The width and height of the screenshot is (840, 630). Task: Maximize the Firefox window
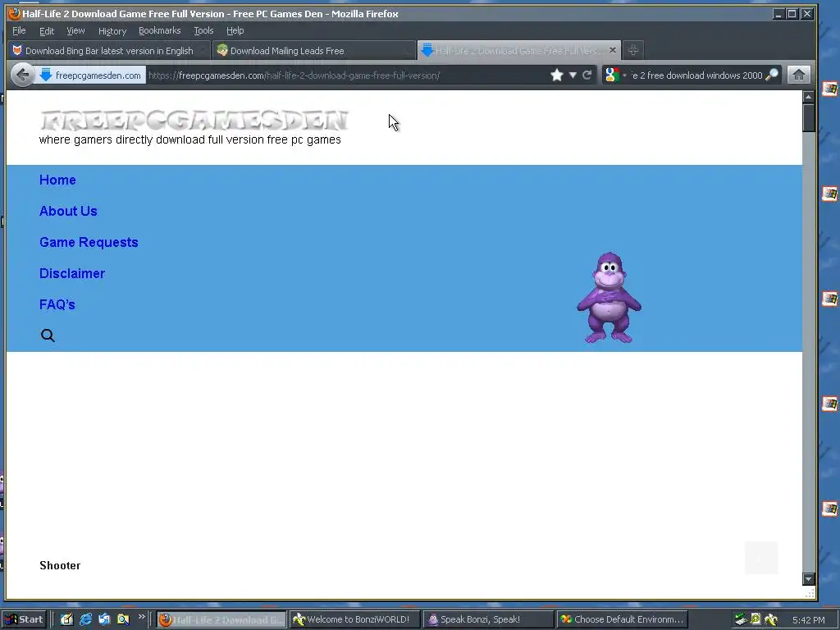pos(792,13)
